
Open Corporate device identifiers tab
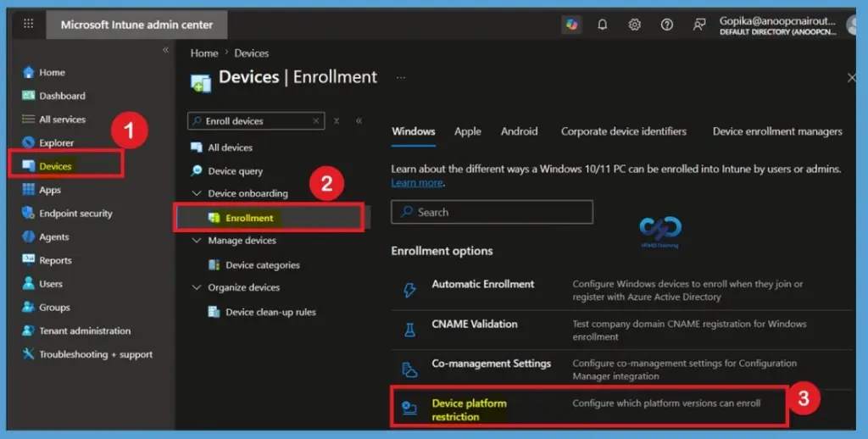[x=623, y=131]
